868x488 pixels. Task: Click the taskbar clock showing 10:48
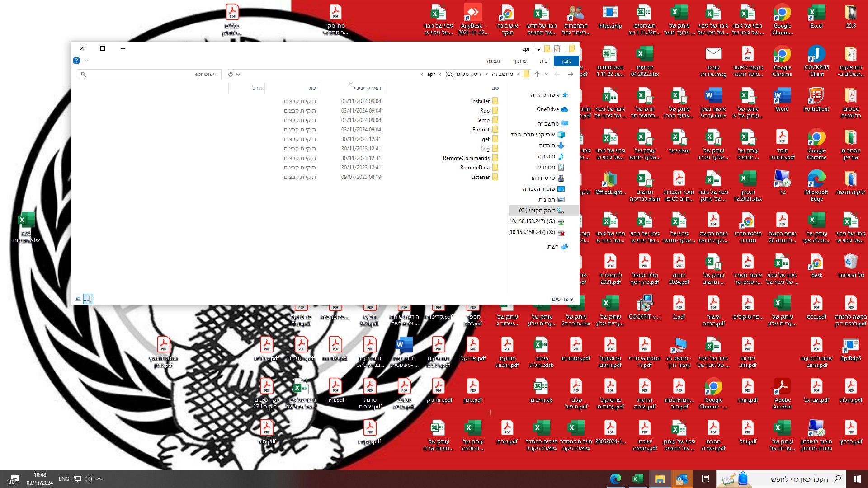pyautogui.click(x=40, y=479)
